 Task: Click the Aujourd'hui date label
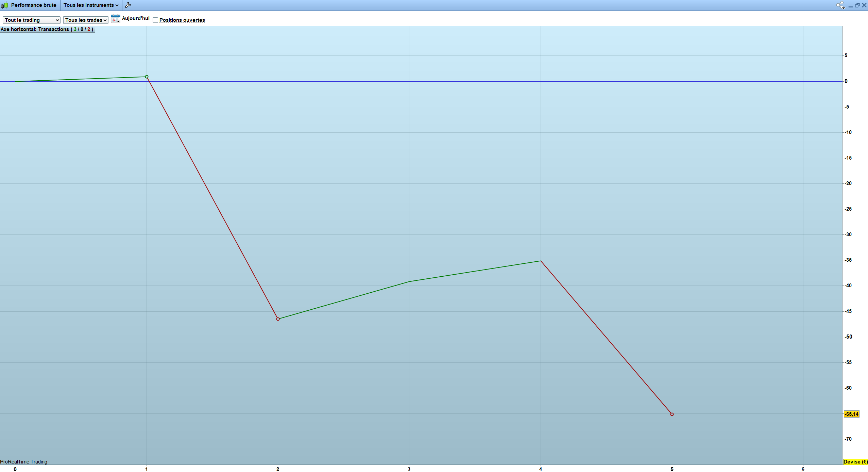pyautogui.click(x=136, y=18)
